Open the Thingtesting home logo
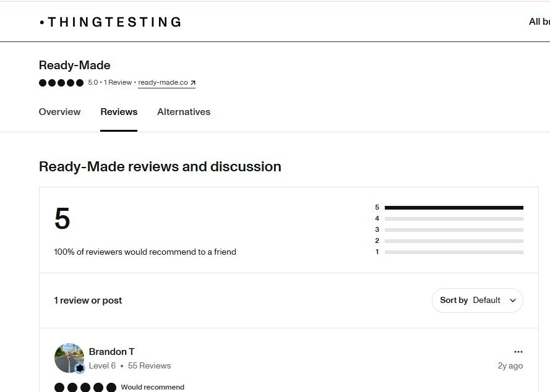The height and width of the screenshot is (392, 550). pyautogui.click(x=111, y=22)
